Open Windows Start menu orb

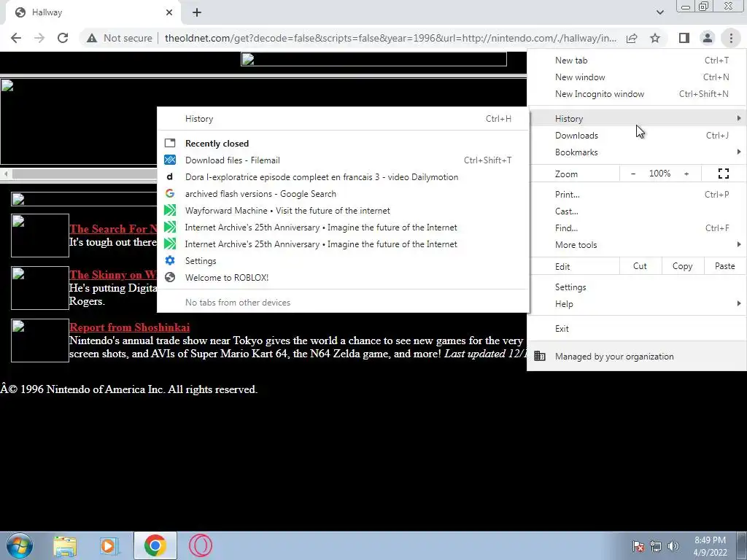coord(20,545)
